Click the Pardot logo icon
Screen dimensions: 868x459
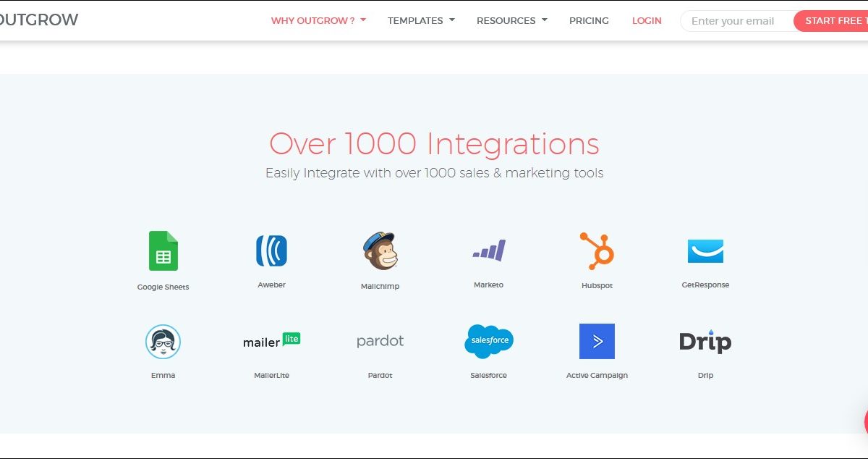380,341
